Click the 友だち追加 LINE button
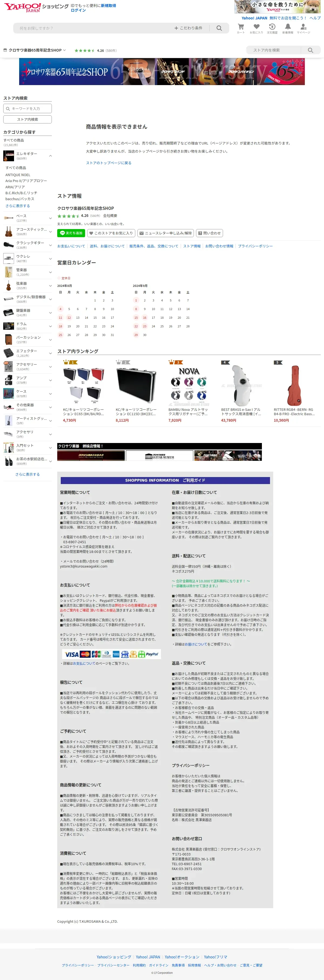Image resolution: width=324 pixels, height=980 pixels. [x=71, y=233]
